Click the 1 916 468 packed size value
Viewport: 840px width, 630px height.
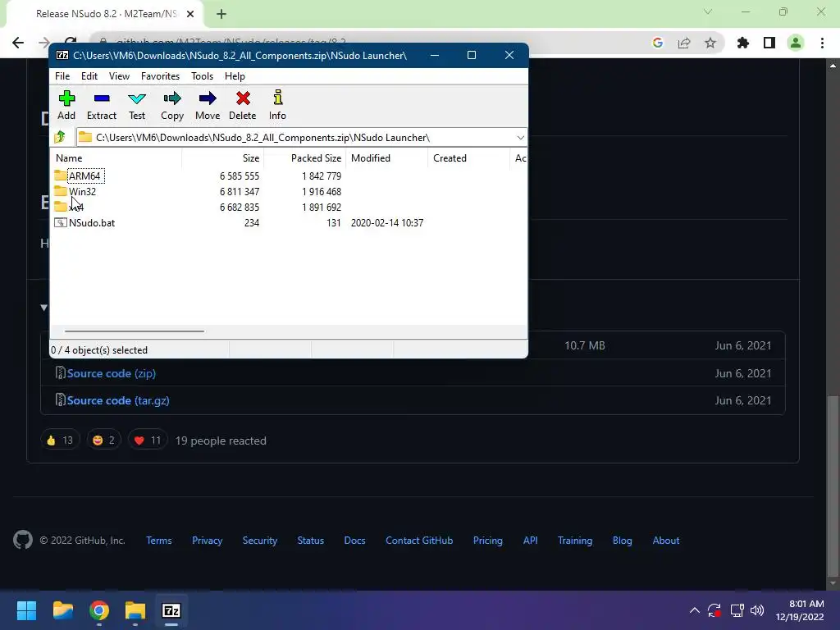322,191
